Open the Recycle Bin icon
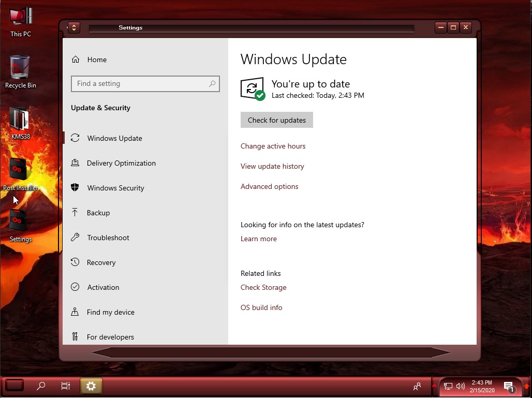 point(20,69)
